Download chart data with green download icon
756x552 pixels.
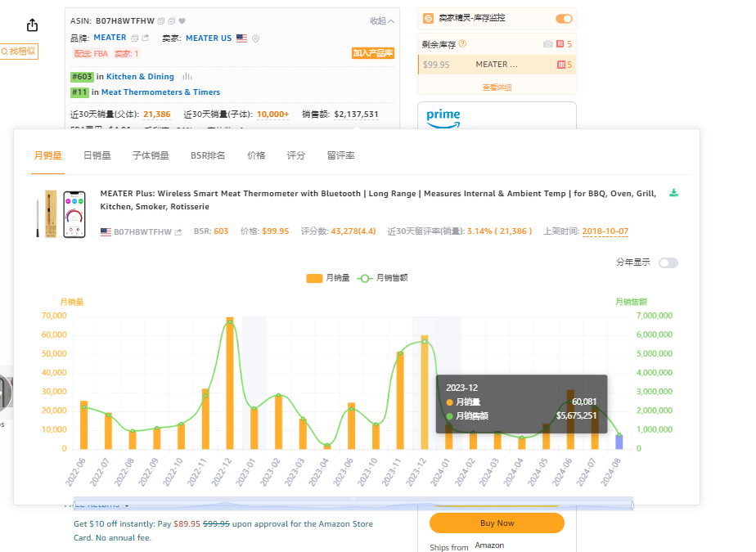(x=674, y=193)
